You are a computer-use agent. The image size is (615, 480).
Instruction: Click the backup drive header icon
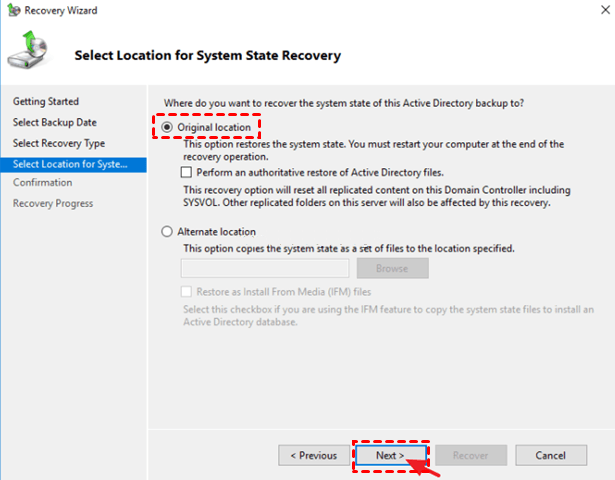pyautogui.click(x=27, y=50)
